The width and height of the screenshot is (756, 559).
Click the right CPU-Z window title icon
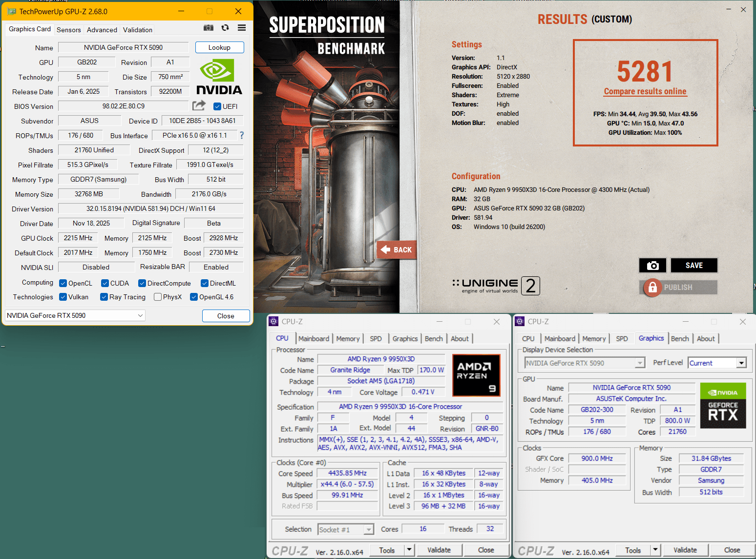(520, 321)
